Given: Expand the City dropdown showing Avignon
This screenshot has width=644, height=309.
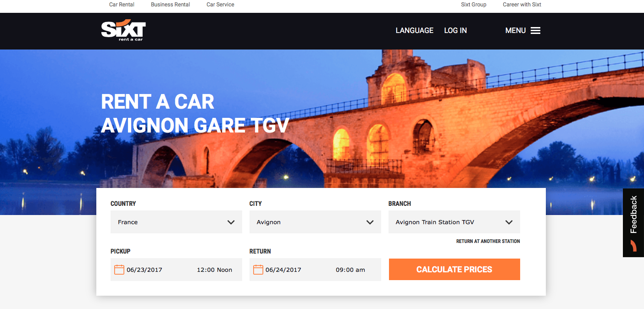Looking at the screenshot, I should 315,222.
